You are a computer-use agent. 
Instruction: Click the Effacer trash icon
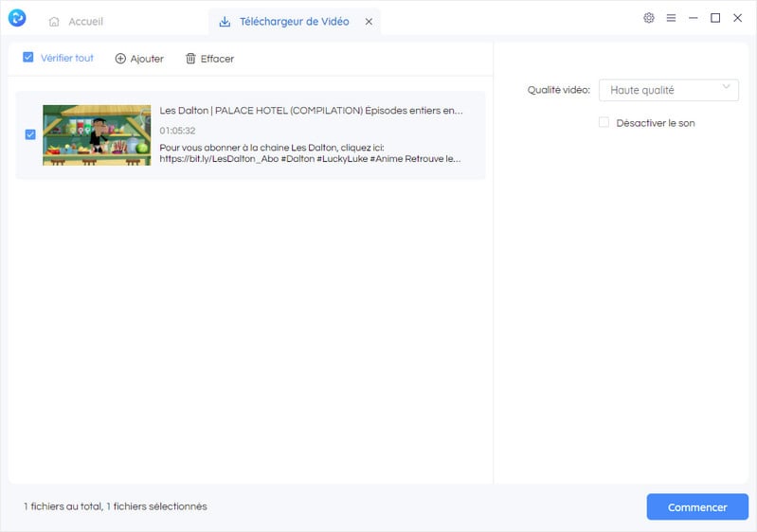pos(190,59)
